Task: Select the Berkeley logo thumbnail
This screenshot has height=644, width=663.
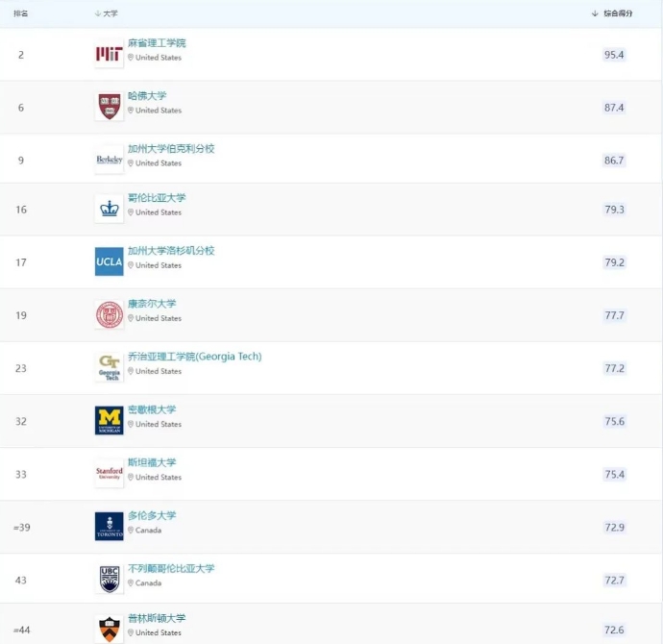Action: [110, 160]
